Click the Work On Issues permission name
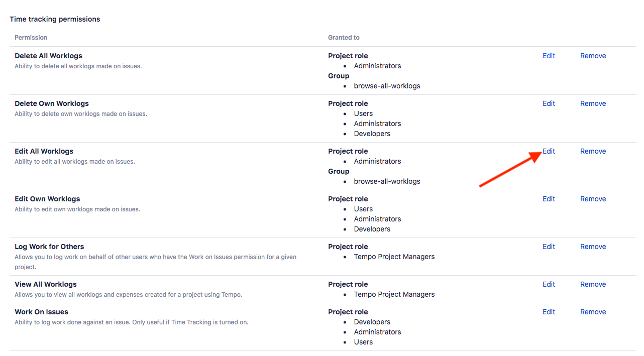This screenshot has height=356, width=644. [41, 312]
